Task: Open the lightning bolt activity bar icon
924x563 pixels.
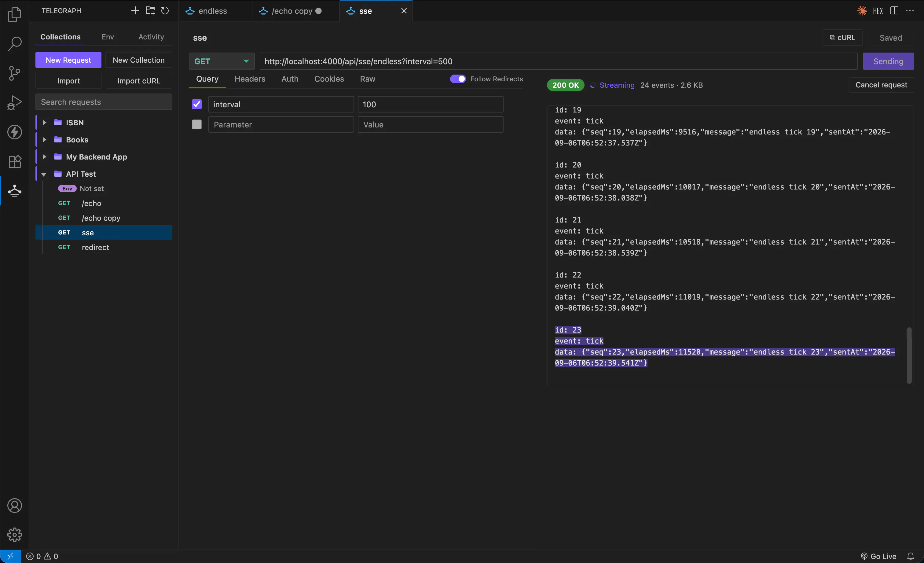Action: (x=14, y=132)
